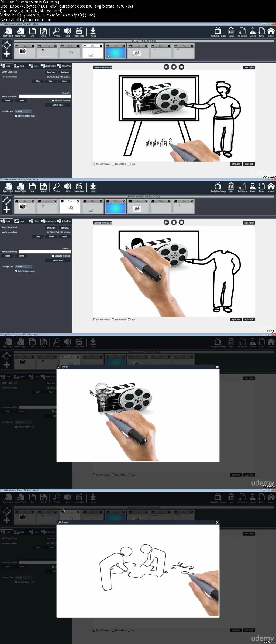Open Project icon in the 00:00:20 frame
This screenshot has height=644, width=276.
(8, 32)
